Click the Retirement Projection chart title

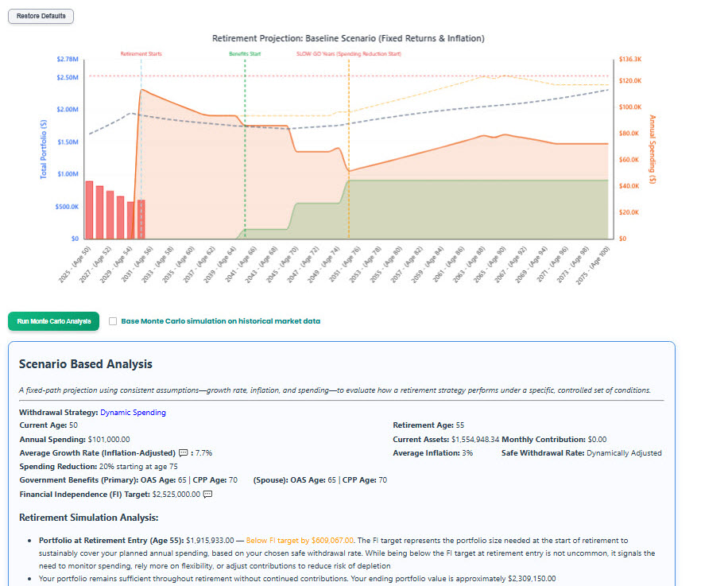[350, 37]
